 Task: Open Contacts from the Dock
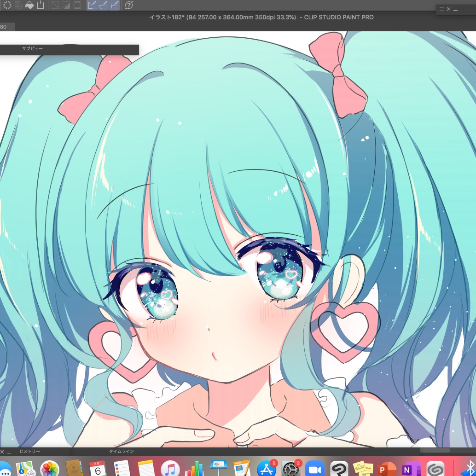pos(74,469)
